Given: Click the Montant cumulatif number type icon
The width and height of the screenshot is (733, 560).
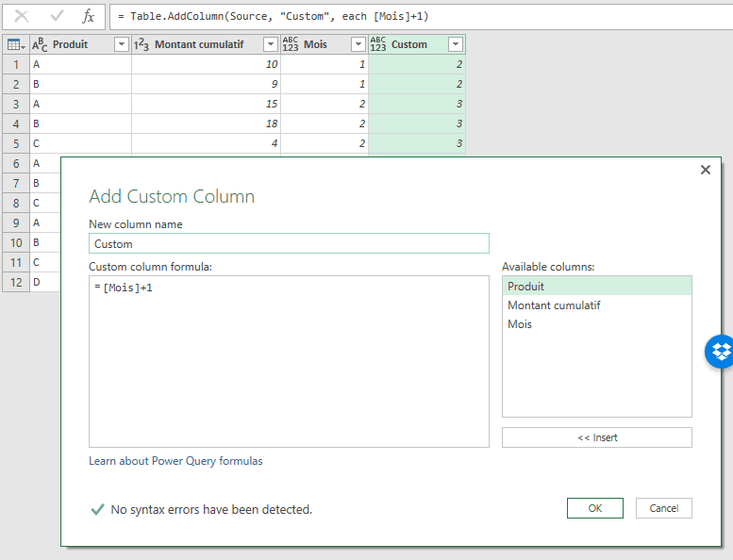Looking at the screenshot, I should click(x=142, y=44).
